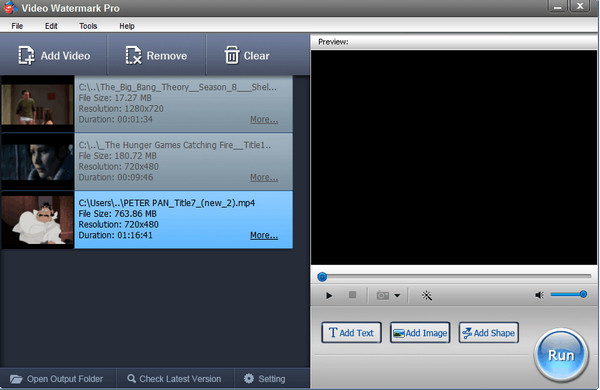Viewport: 600px width, 390px height.
Task: Add a shape watermark
Action: pyautogui.click(x=489, y=333)
